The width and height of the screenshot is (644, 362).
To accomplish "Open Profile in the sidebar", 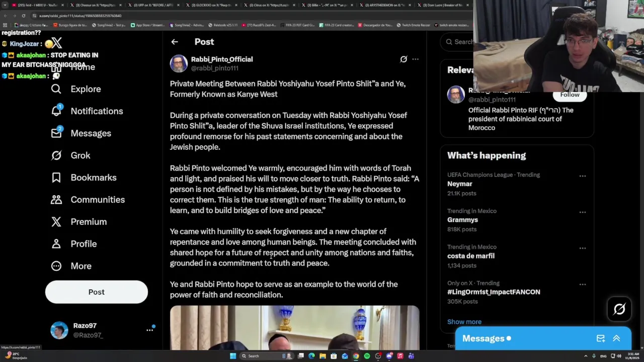I will 74,244.
